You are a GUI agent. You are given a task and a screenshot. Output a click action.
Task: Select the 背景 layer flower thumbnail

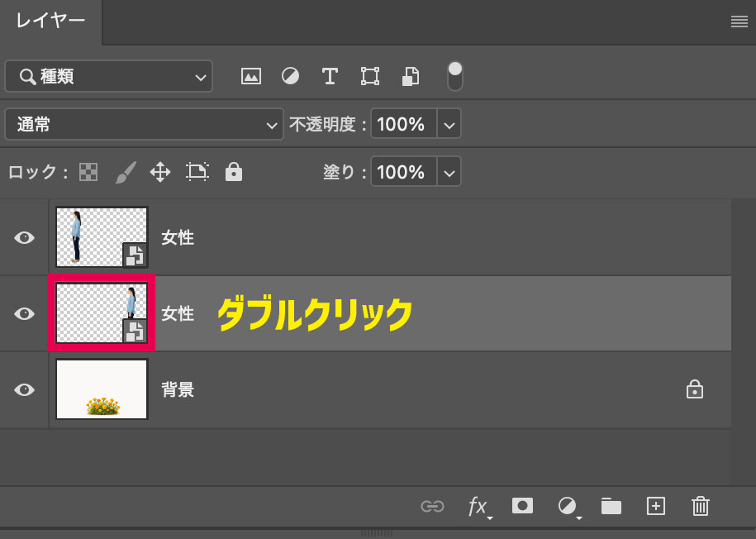pos(102,389)
